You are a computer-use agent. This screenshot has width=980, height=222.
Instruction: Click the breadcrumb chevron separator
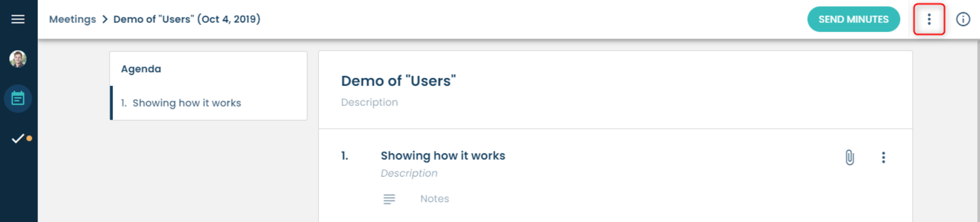coord(105,19)
